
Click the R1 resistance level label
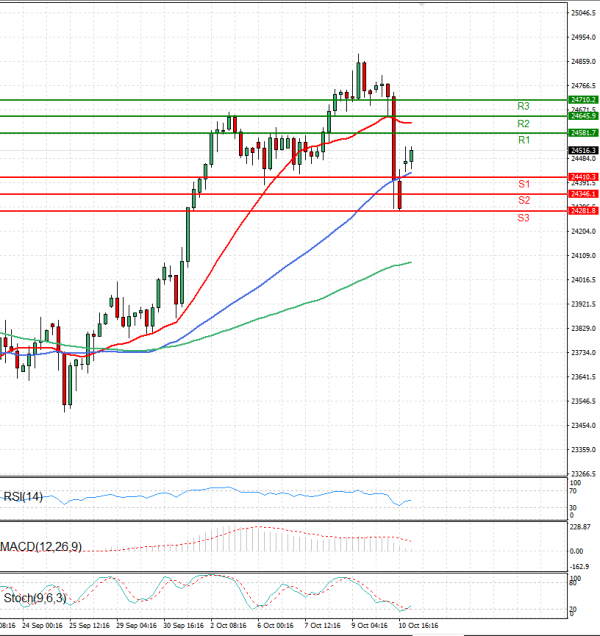(x=523, y=141)
